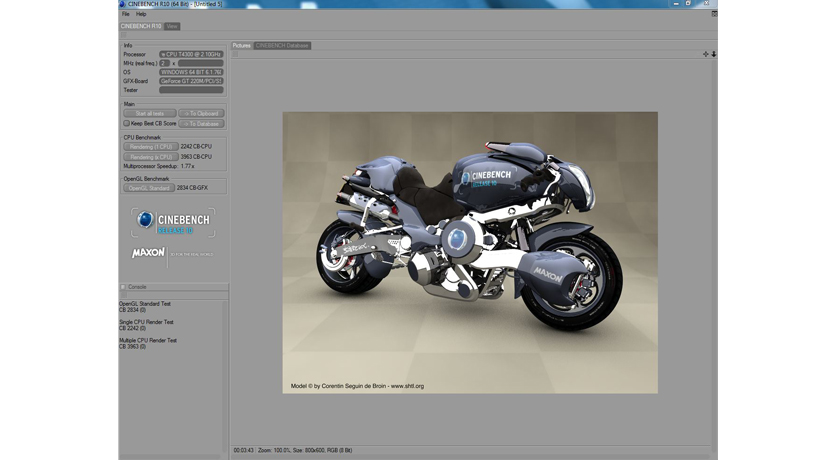The height and width of the screenshot is (460, 813).
Task: Click the To Clipboard button
Action: 201,114
